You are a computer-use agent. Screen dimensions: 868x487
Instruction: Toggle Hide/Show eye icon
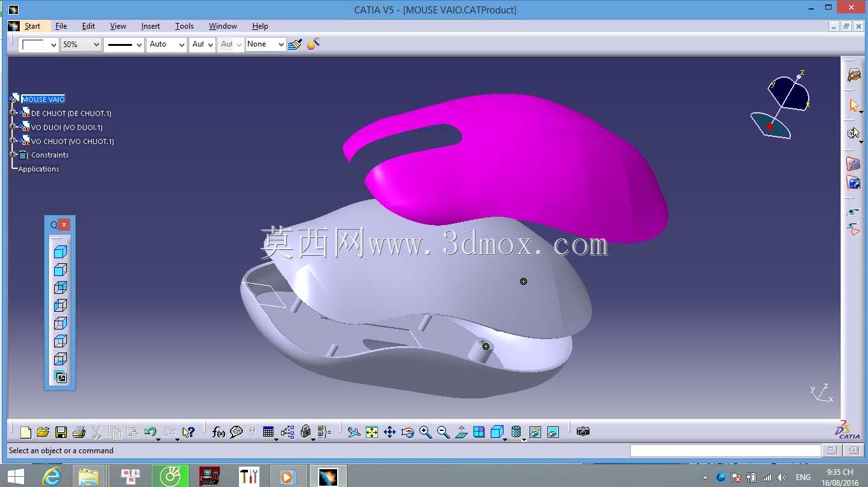click(x=854, y=211)
